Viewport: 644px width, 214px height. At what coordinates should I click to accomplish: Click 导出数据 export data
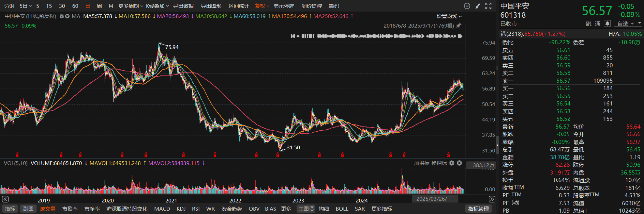coord(183,6)
